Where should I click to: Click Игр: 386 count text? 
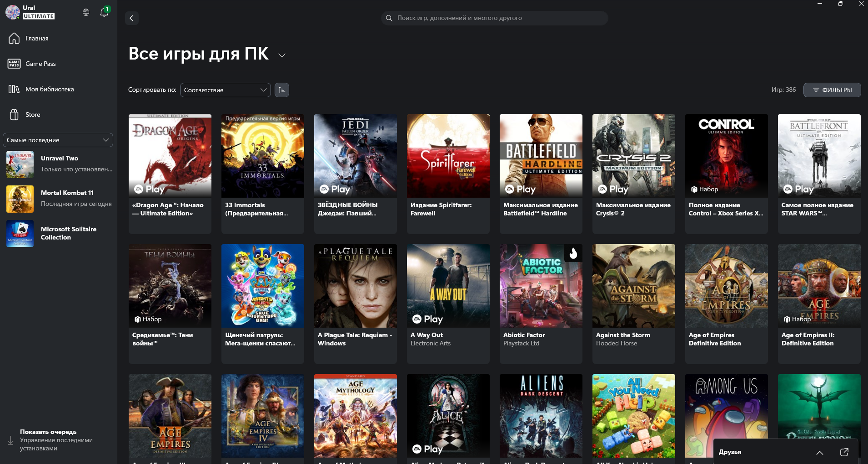[783, 90]
